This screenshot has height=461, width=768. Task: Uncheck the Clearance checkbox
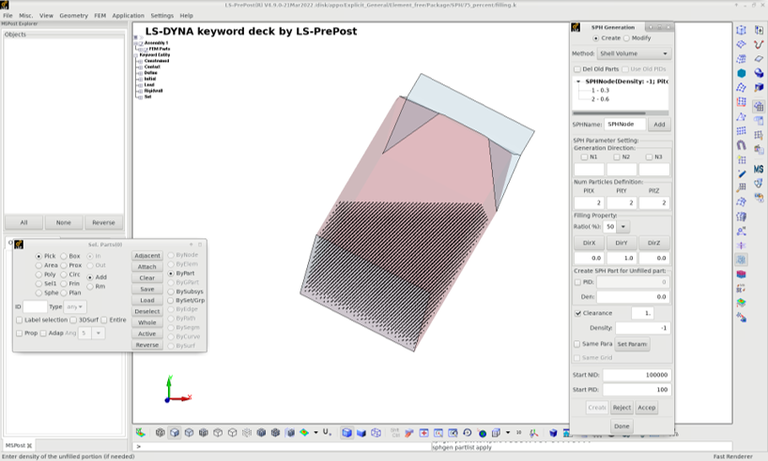(x=576, y=313)
